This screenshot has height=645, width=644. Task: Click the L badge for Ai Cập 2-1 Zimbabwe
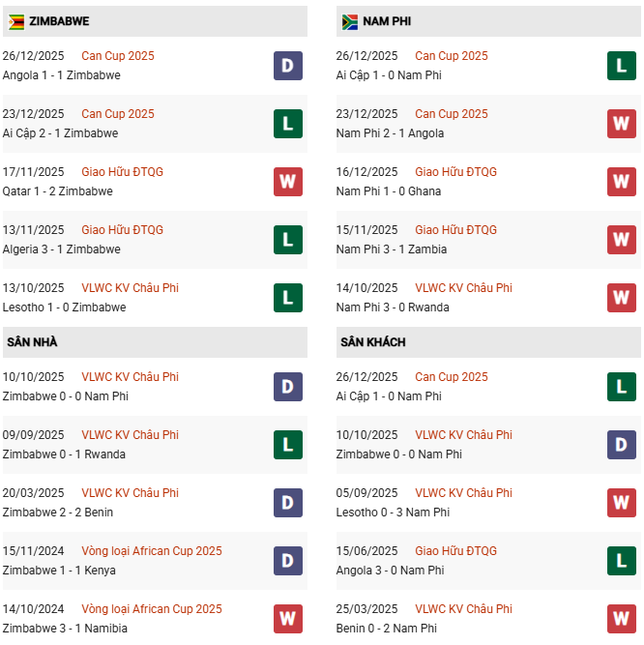point(287,124)
